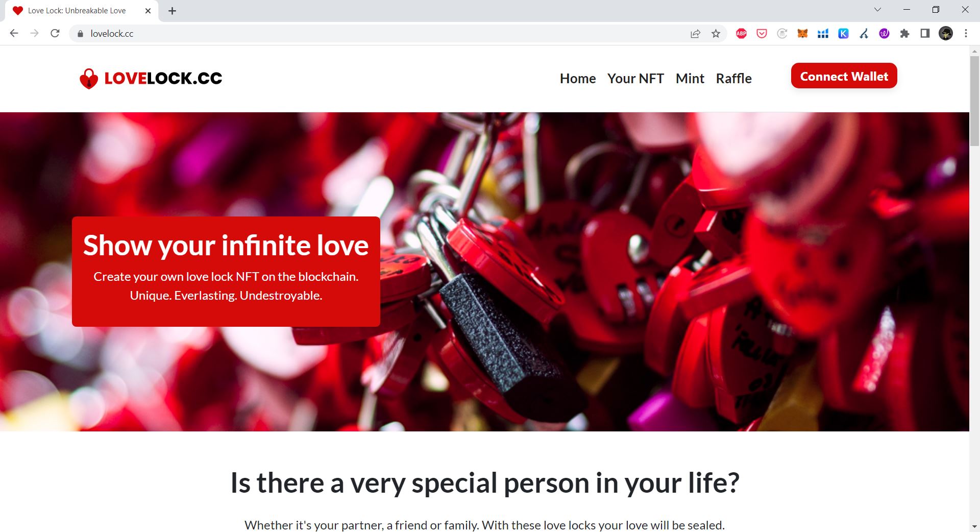This screenshot has width=980, height=532.
Task: Open the AdBlock Plus extension icon
Action: pos(741,34)
